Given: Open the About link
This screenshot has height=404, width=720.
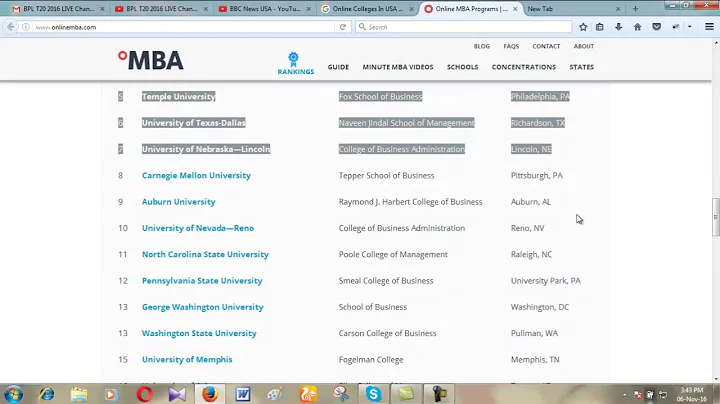Looking at the screenshot, I should point(584,46).
